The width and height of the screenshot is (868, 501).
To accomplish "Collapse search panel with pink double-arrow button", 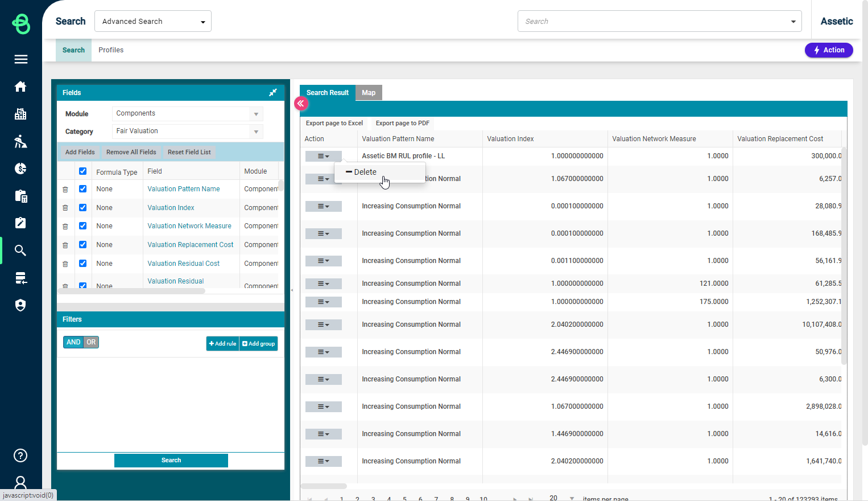I will tap(301, 103).
